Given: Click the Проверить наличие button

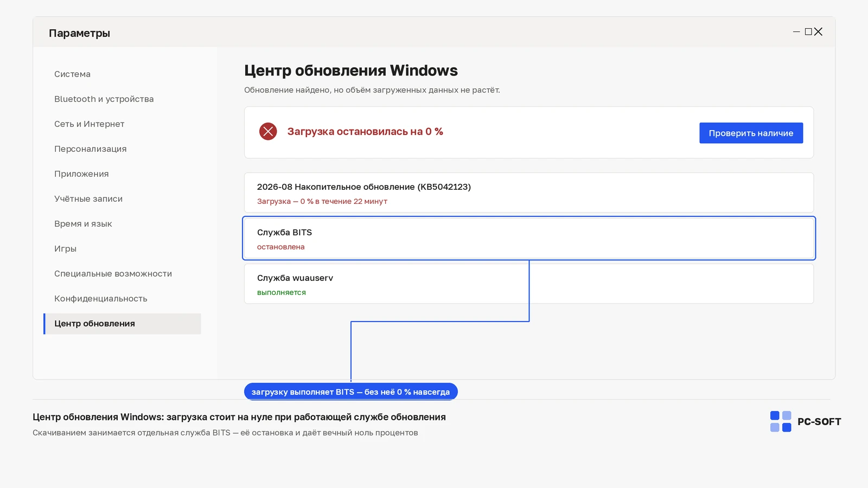Looking at the screenshot, I should pyautogui.click(x=751, y=133).
